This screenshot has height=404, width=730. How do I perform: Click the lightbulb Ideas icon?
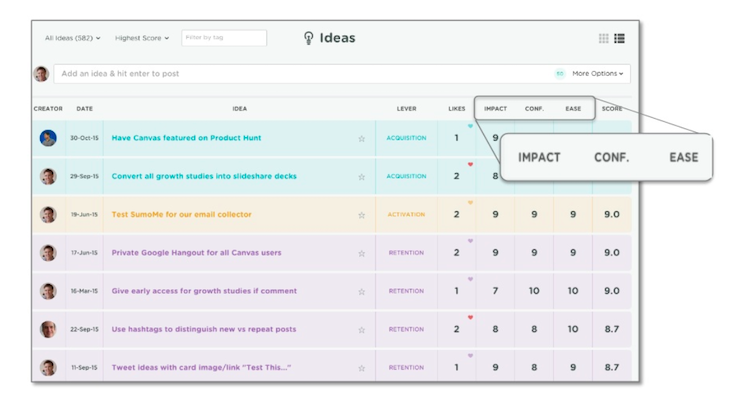point(309,39)
